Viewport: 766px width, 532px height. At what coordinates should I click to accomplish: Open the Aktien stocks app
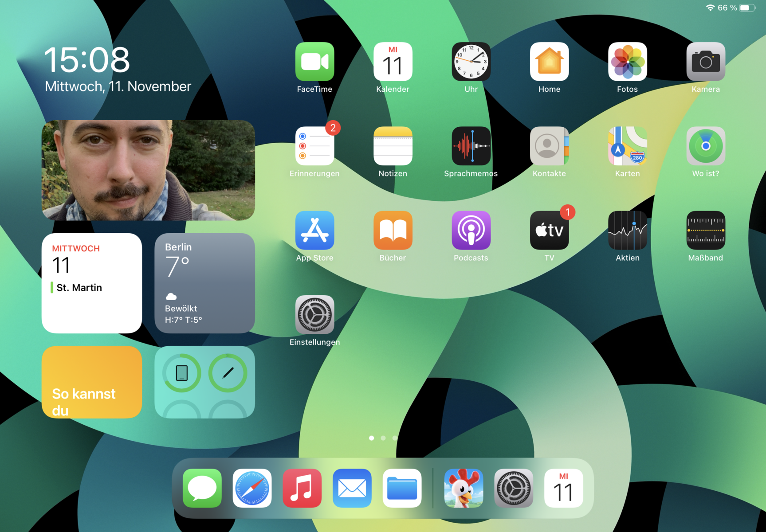pos(627,230)
